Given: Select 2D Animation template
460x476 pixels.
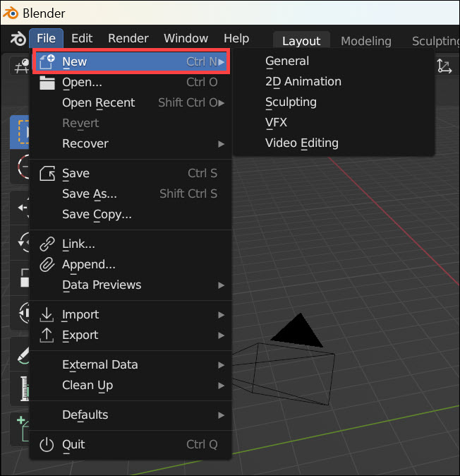Looking at the screenshot, I should pos(303,81).
